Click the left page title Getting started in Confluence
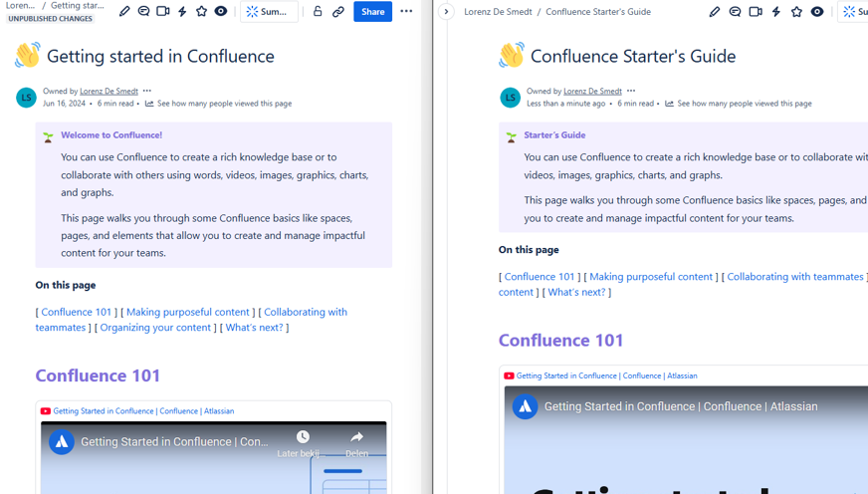 (160, 56)
